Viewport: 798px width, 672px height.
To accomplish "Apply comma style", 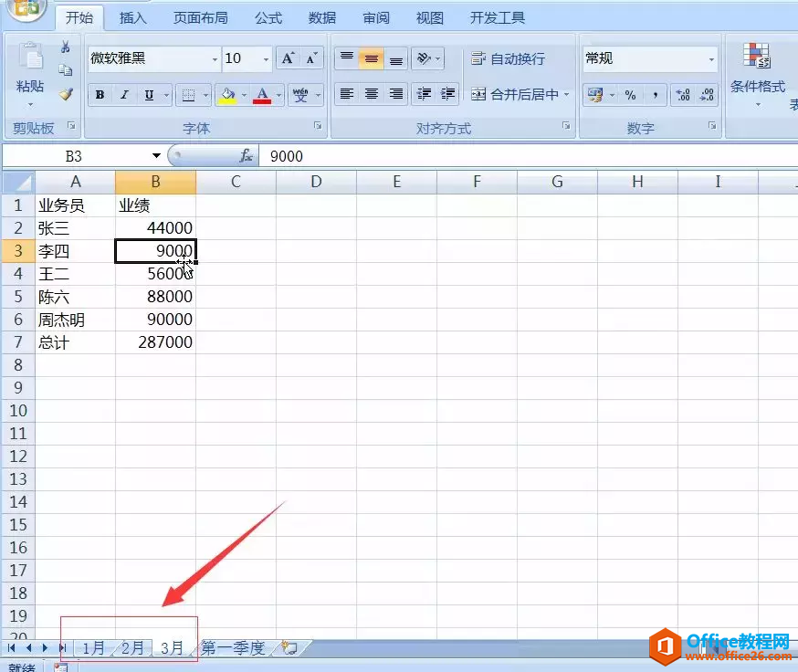I will (655, 95).
